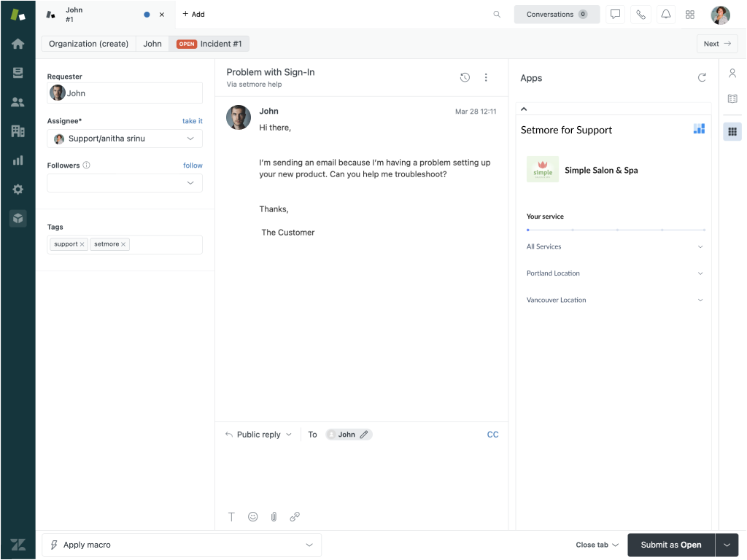Click the follow link
Image resolution: width=747 pixels, height=560 pixels.
[x=193, y=166]
